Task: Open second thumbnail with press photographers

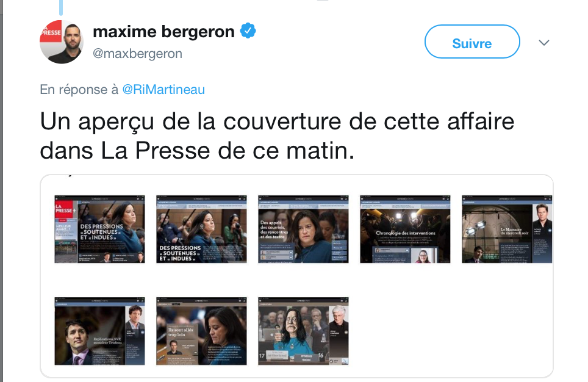Action: 201,229
